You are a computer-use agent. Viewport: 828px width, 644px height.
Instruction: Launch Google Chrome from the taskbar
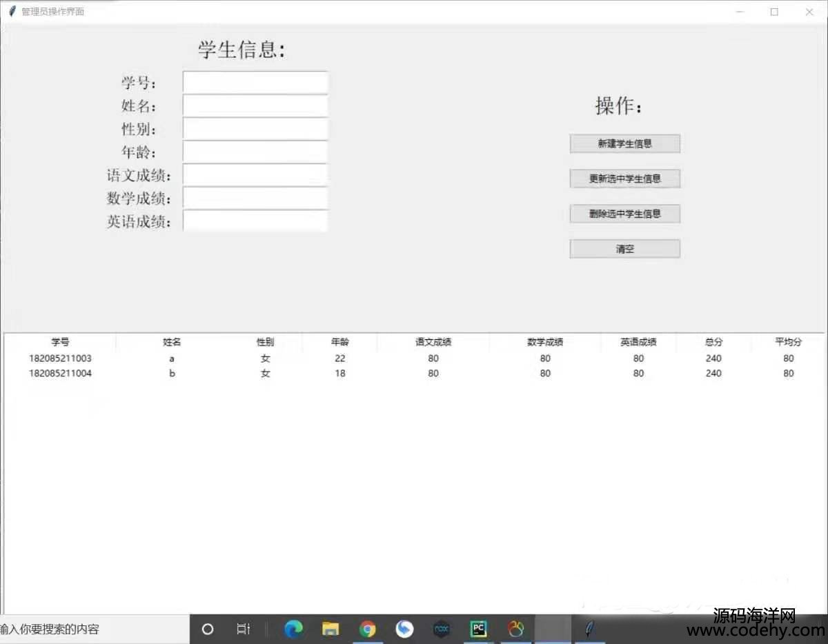[368, 629]
